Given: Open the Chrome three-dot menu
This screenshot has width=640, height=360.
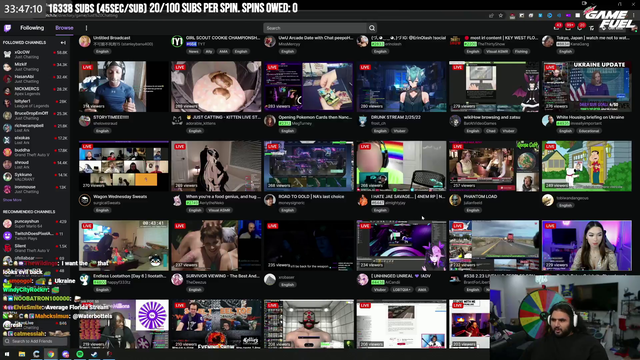Looking at the screenshot, I should coord(633,15).
